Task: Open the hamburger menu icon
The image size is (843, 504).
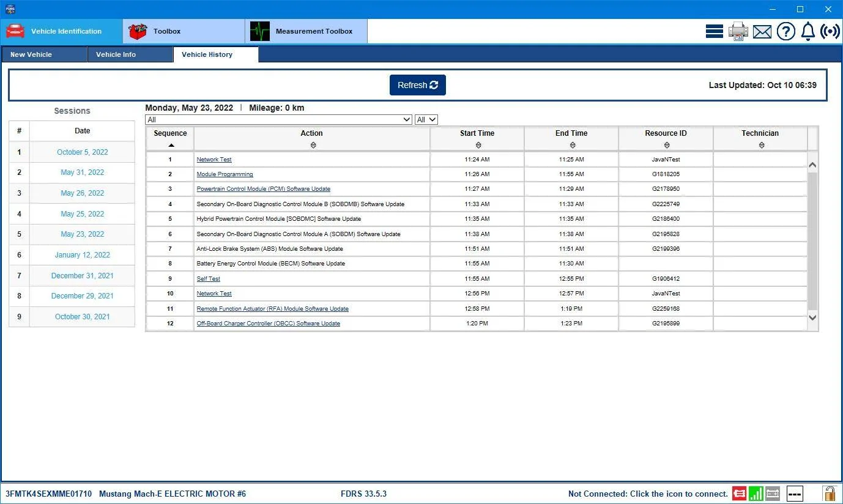Action: click(x=715, y=31)
